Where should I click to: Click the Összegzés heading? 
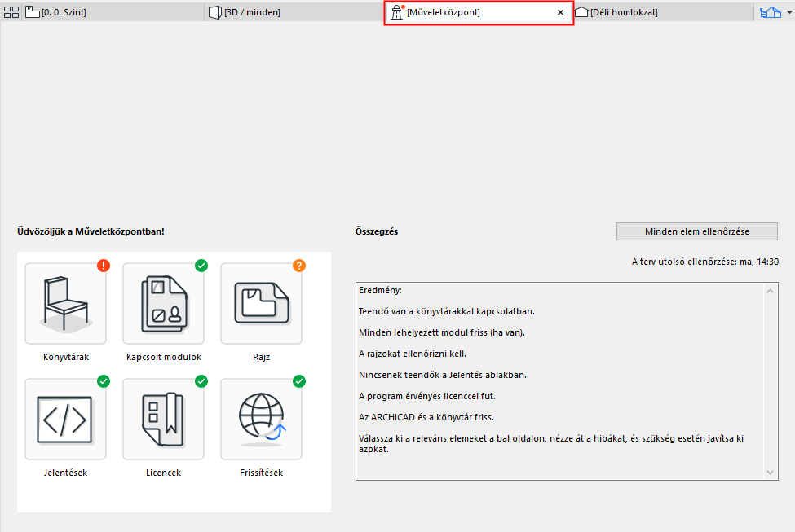click(377, 231)
